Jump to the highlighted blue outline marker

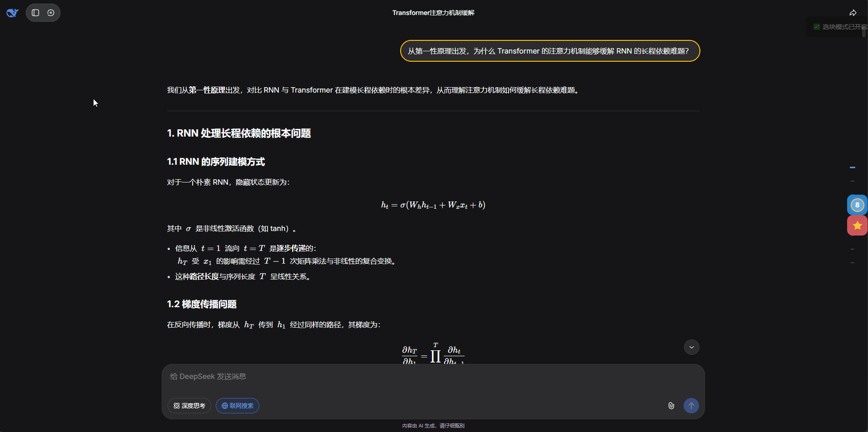pos(853,167)
